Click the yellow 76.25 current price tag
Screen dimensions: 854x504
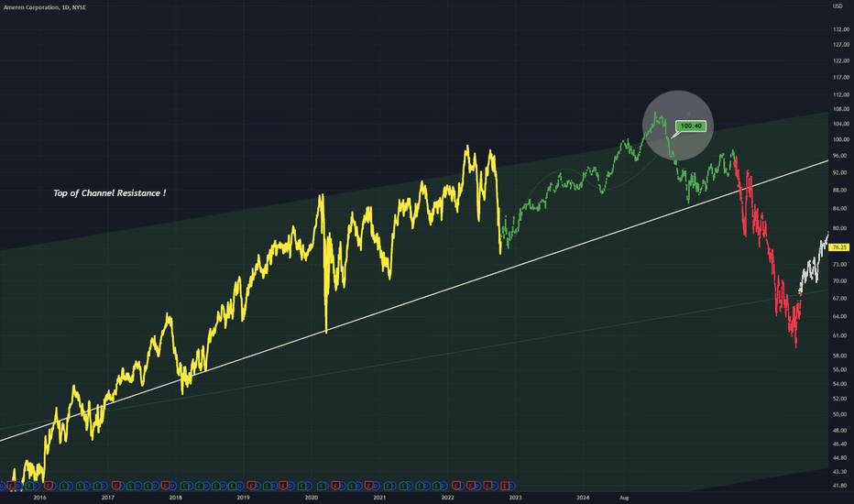tap(838, 247)
